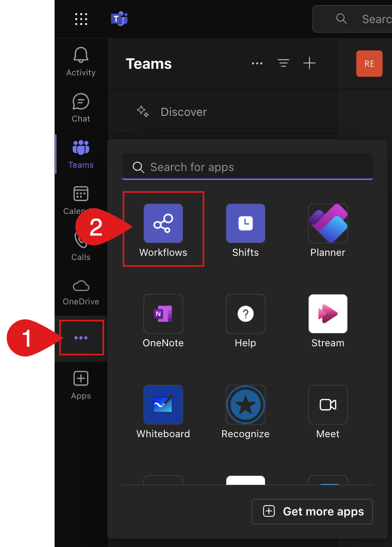
Task: Open the app launcher waffle grid
Action: [x=81, y=19]
